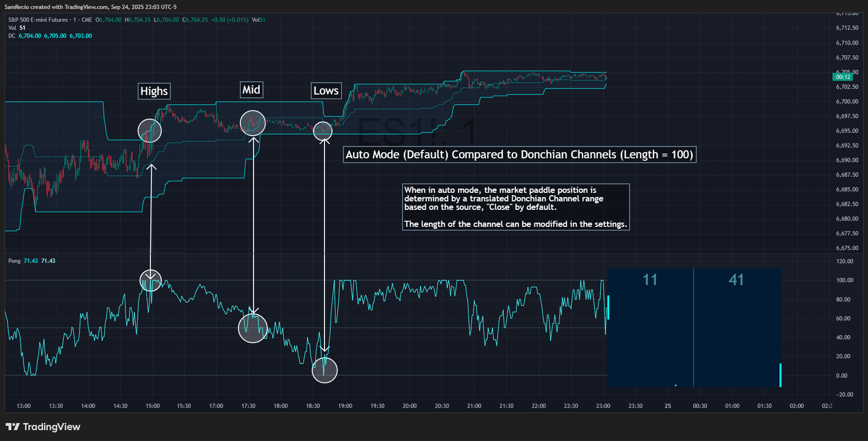Click the Pong right score 41
The width and height of the screenshot is (868, 441).
(736, 280)
